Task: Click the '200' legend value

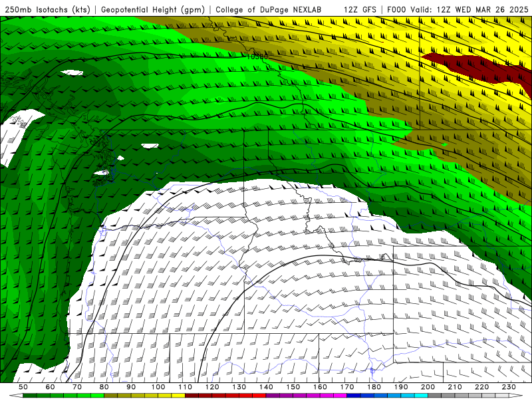Action: click(428, 387)
